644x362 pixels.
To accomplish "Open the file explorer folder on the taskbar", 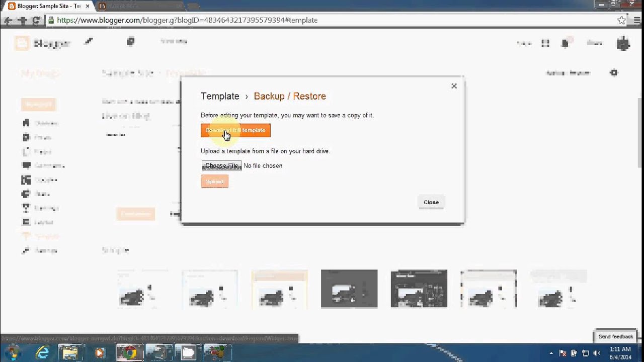I will click(71, 353).
